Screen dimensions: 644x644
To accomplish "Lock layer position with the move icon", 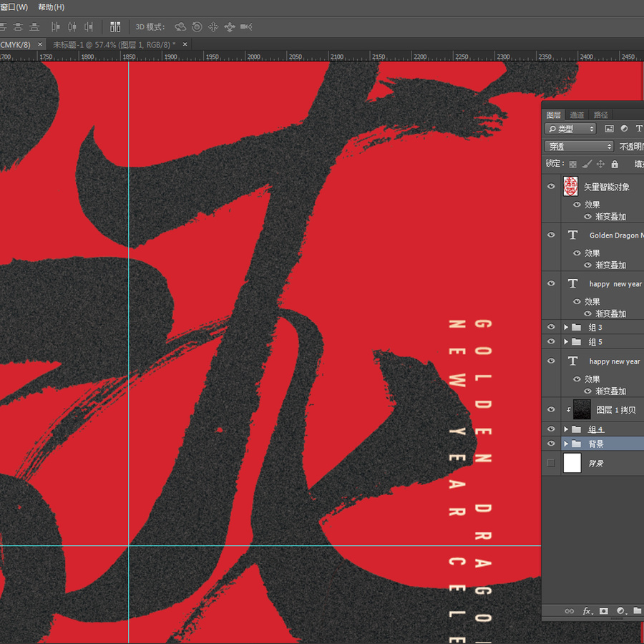I will tap(600, 165).
